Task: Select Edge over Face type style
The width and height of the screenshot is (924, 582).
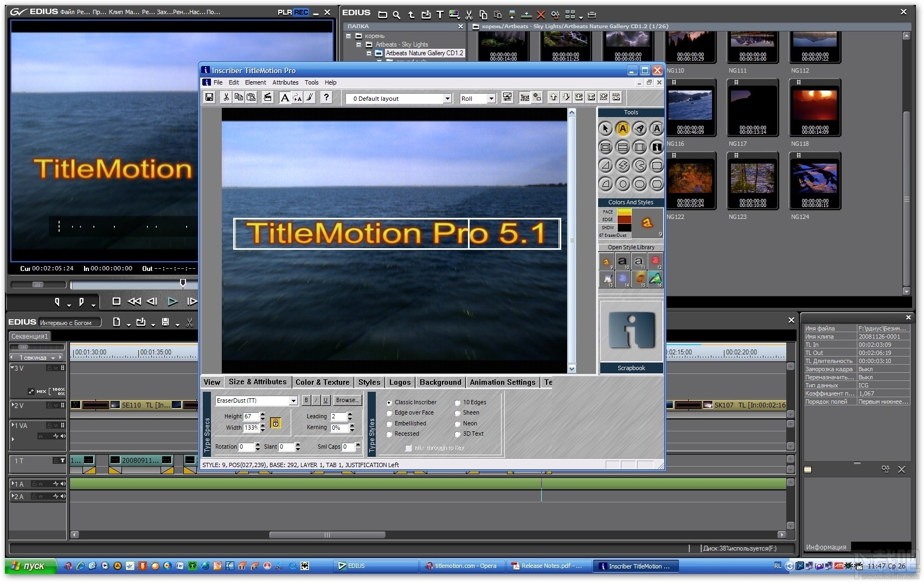Action: [x=410, y=412]
